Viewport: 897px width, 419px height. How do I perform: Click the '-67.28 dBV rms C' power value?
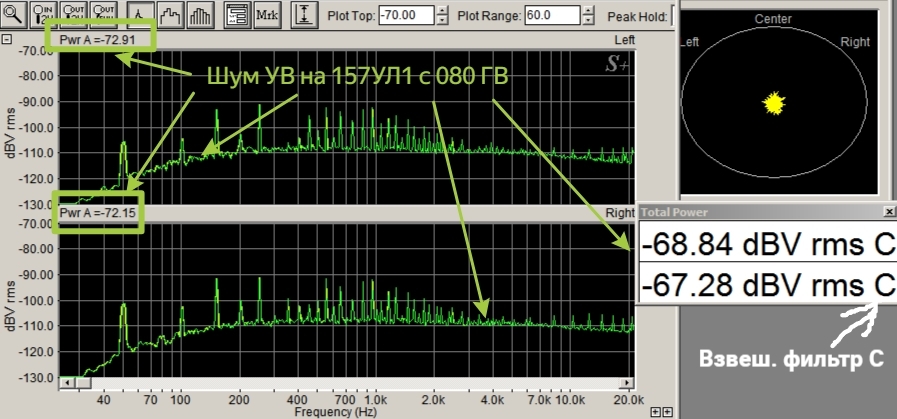tap(768, 284)
